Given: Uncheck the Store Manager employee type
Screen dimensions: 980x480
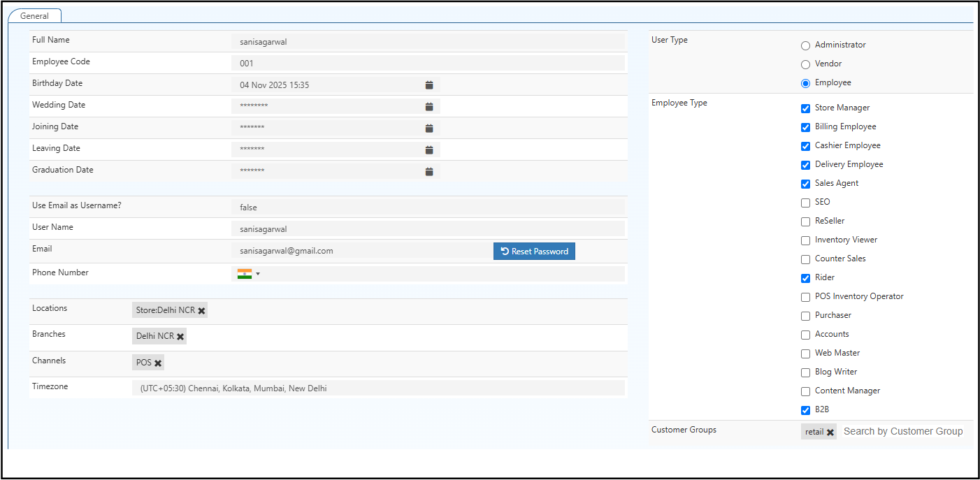Looking at the screenshot, I should [805, 108].
